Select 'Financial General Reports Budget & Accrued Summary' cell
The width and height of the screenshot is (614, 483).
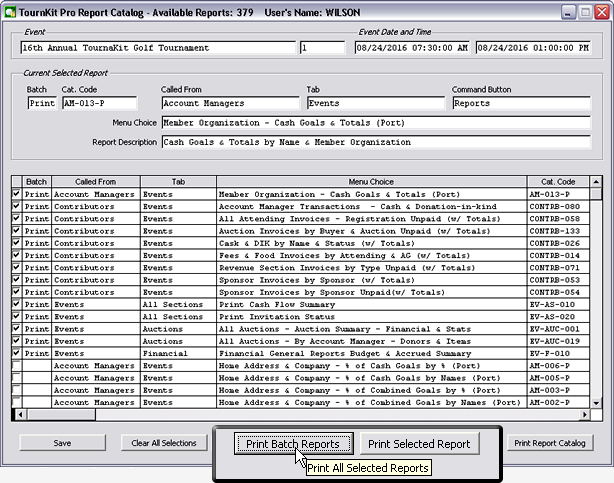click(x=372, y=353)
